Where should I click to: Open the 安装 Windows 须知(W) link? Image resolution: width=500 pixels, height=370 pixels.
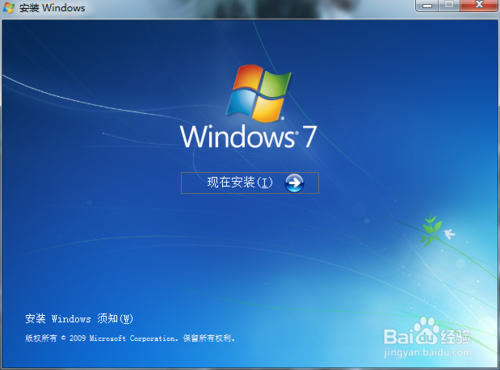(x=79, y=319)
